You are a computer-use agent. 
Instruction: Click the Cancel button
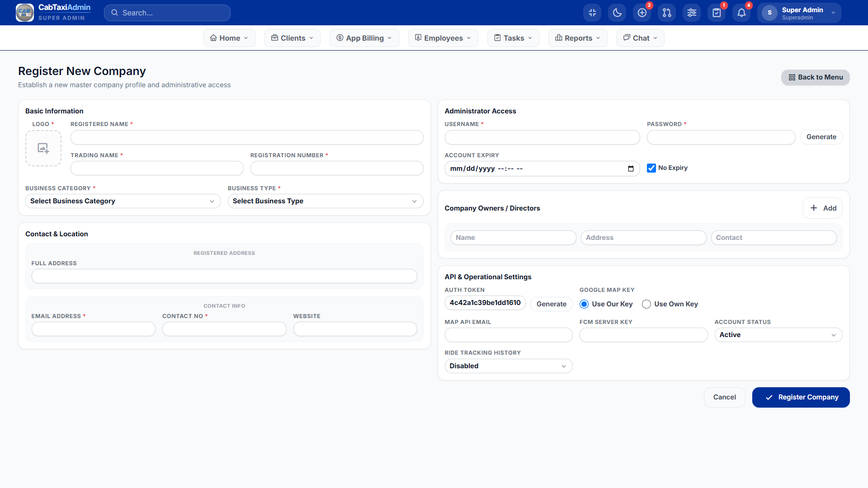coord(725,397)
